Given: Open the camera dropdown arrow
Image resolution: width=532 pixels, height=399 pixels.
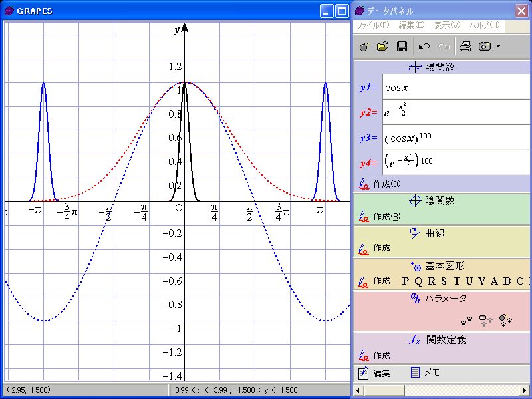Looking at the screenshot, I should (498, 47).
